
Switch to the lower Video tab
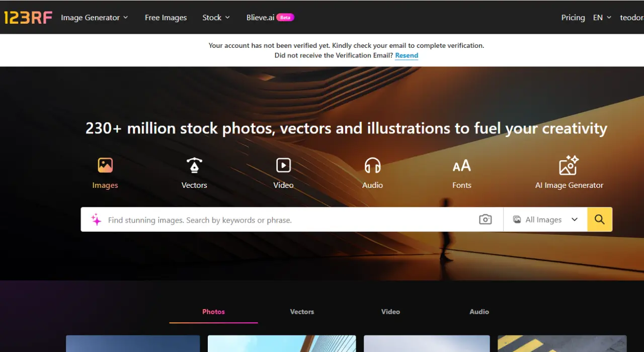390,312
